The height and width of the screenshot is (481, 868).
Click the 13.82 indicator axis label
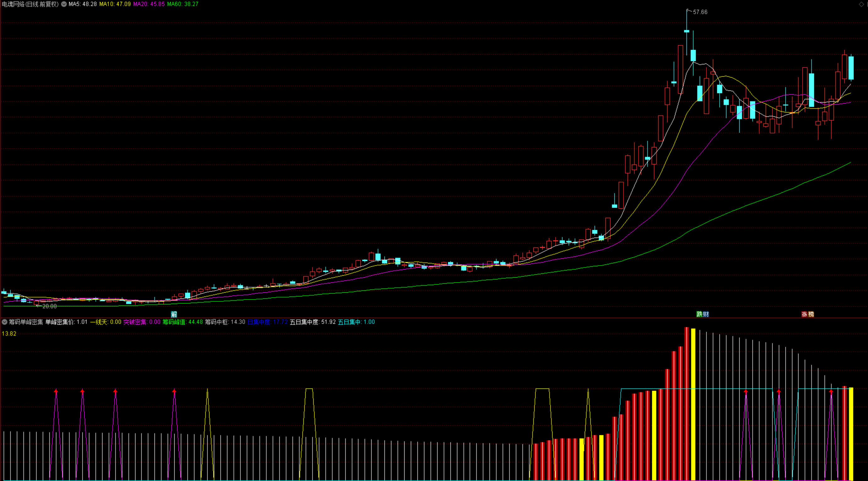tap(9, 334)
